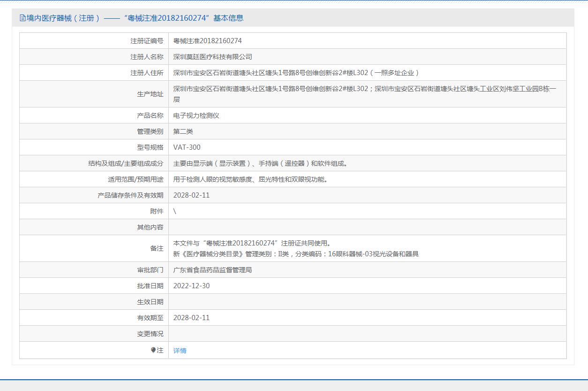
Task: Select the registration number value 粤械注准20182160274
Action: 207,41
